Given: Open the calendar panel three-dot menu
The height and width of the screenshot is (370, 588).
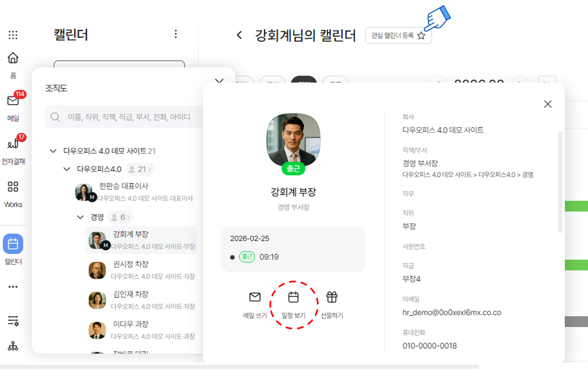Looking at the screenshot, I should 176,34.
